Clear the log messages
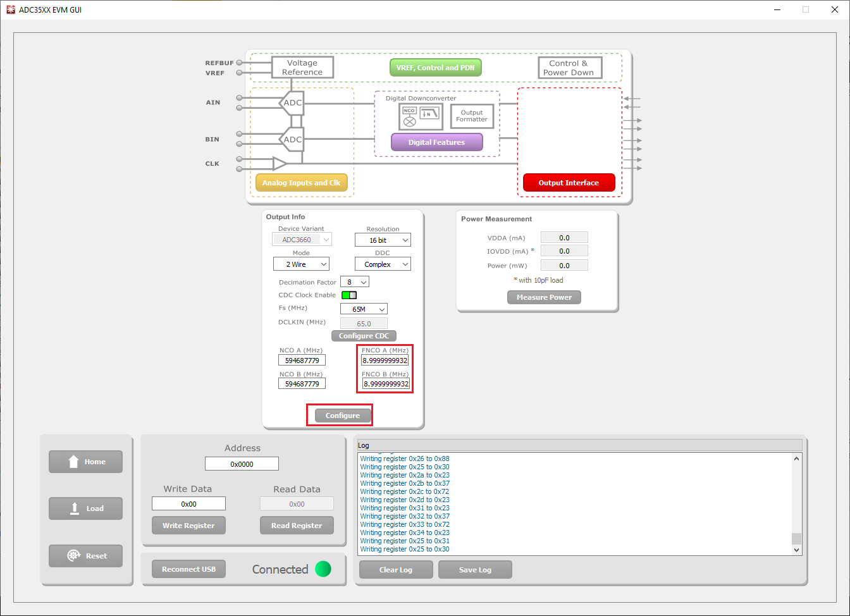This screenshot has width=850, height=616. tap(395, 569)
